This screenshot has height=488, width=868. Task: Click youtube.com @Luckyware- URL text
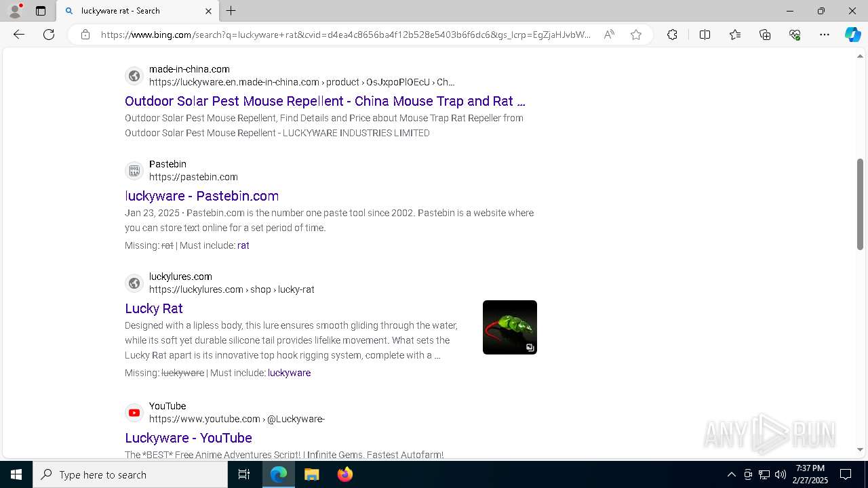coord(237,419)
